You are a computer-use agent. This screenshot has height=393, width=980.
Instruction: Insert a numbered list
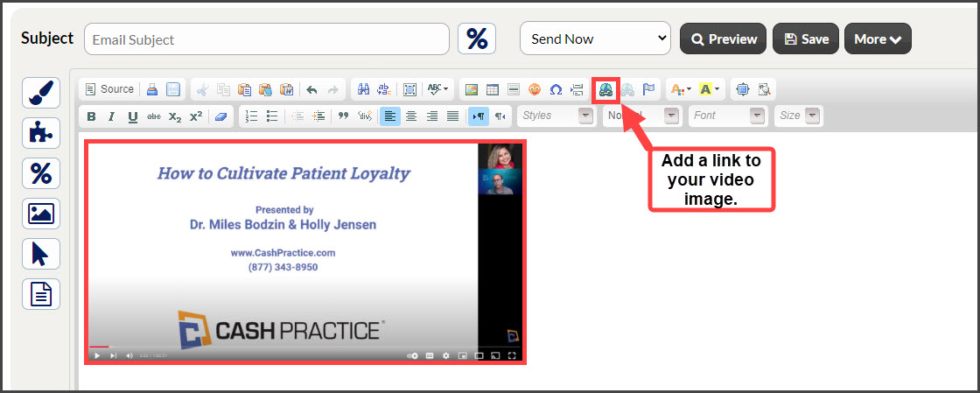tap(251, 116)
